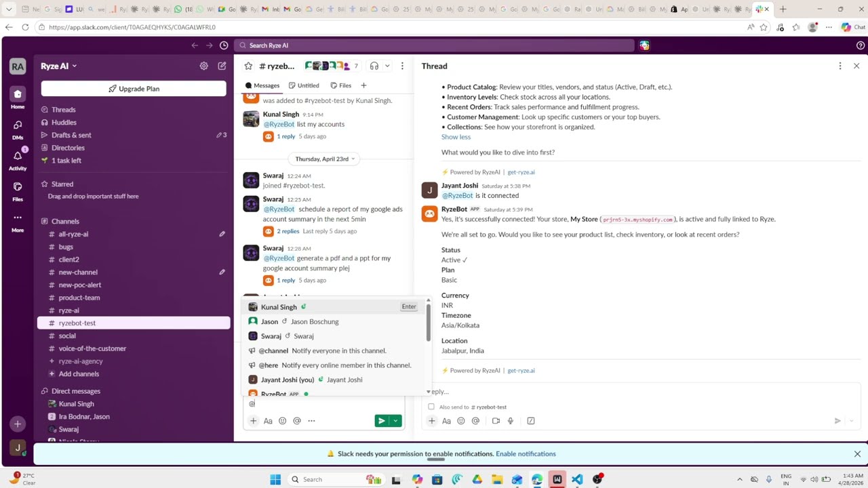This screenshot has height=488, width=868.
Task: Expand Thursday, April 23rd date dropdown
Action: tap(325, 159)
